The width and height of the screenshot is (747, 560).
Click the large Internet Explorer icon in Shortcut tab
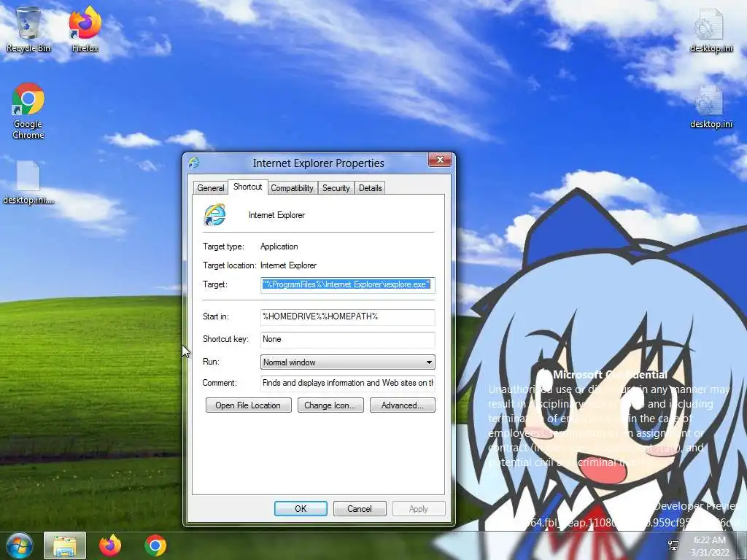215,215
